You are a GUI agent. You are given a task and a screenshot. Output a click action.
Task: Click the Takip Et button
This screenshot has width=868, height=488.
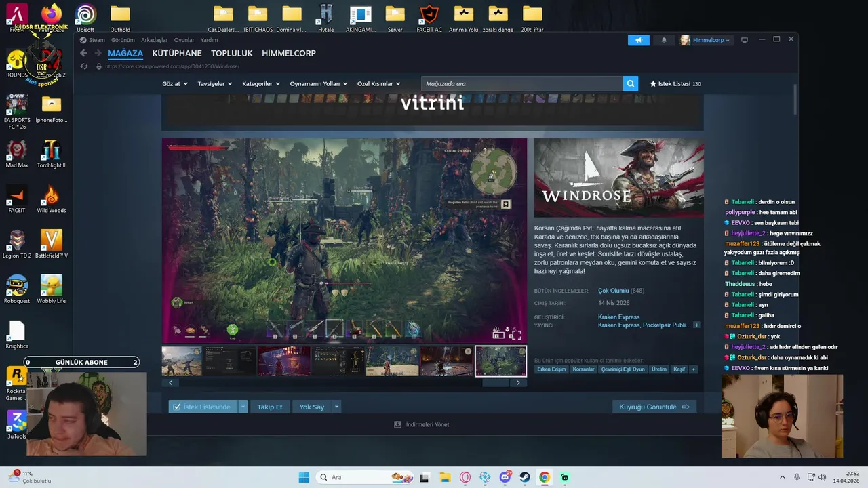(x=269, y=407)
